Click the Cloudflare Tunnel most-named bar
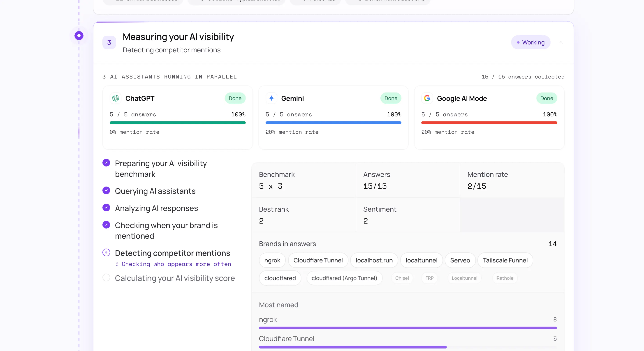Screen dimensions: 644x351 pyautogui.click(x=353, y=347)
